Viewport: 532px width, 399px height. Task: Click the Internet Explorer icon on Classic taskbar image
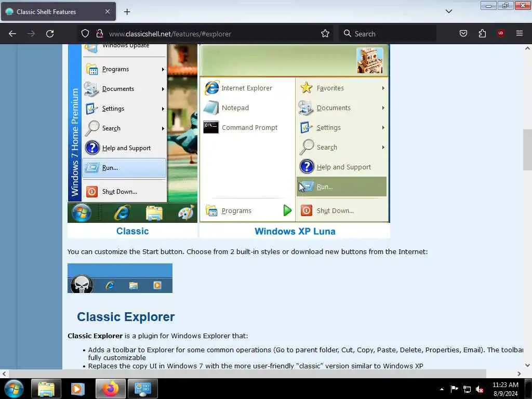pos(122,213)
